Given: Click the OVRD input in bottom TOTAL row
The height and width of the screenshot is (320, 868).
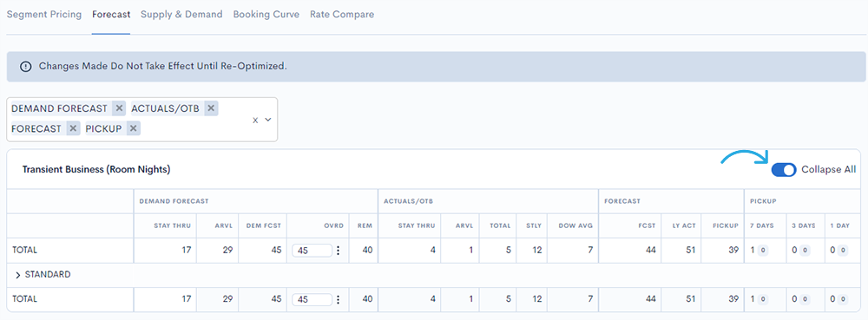Looking at the screenshot, I should click(x=312, y=299).
